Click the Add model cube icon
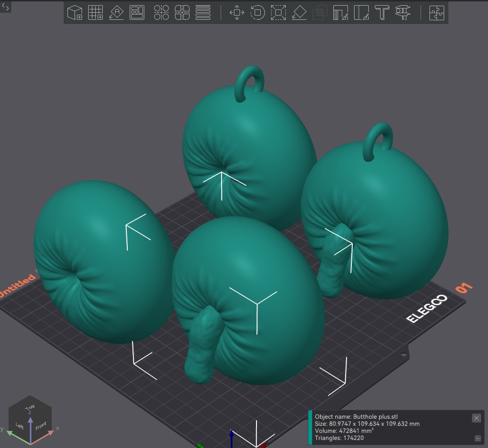The height and width of the screenshot is (448, 488). (x=74, y=13)
